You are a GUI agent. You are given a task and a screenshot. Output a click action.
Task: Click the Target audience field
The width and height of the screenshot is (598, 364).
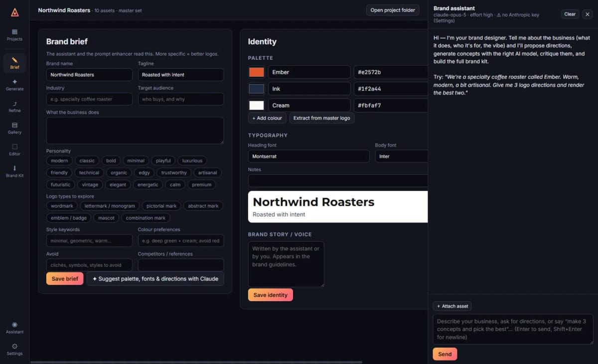point(181,99)
